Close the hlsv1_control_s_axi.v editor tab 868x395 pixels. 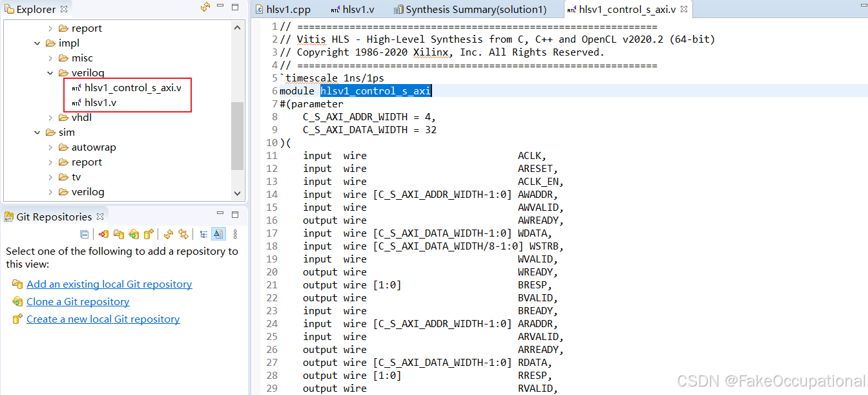click(x=684, y=10)
